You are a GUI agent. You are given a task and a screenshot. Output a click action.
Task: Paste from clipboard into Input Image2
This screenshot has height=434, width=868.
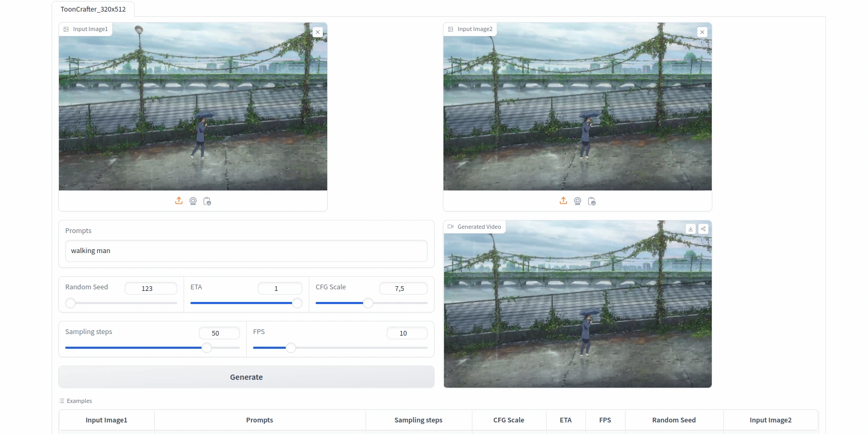(x=592, y=201)
